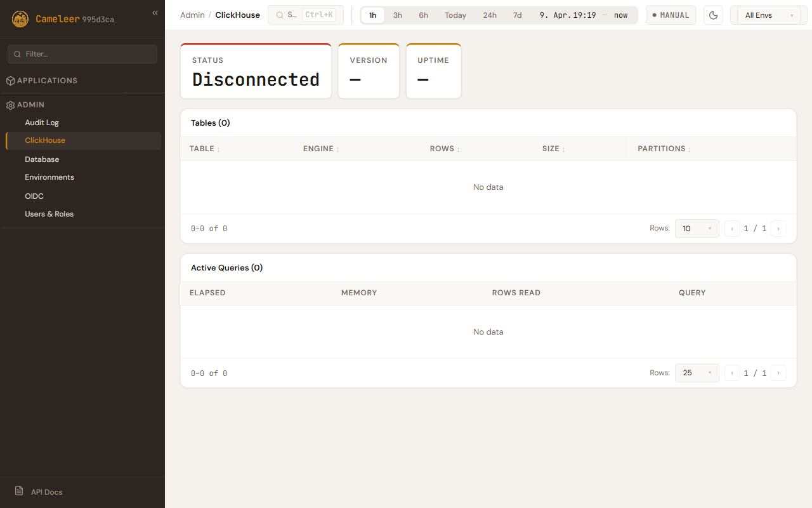Toggle dark mode with moon icon

713,15
